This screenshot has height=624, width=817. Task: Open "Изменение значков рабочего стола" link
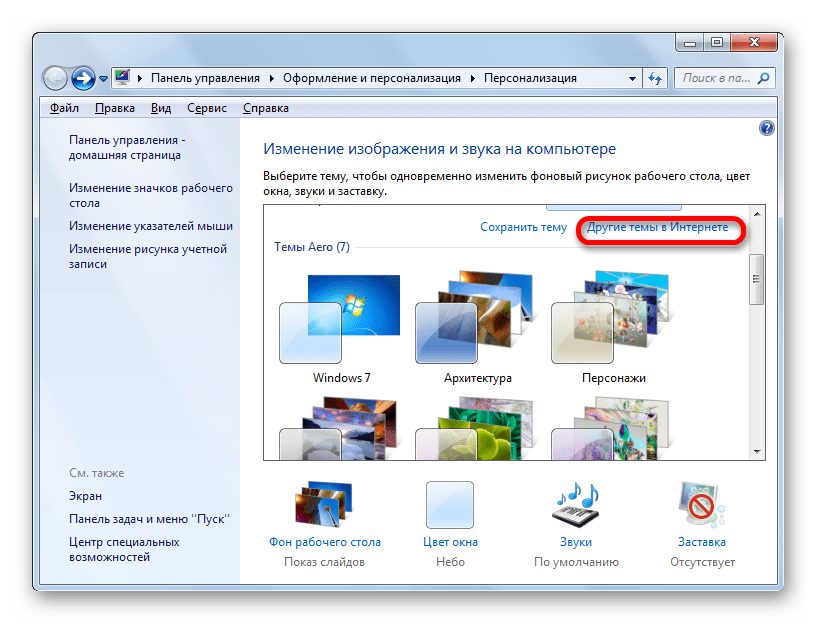click(151, 195)
